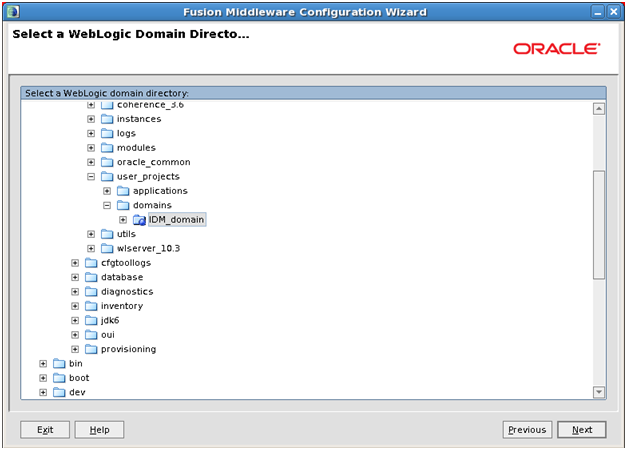Click the oui folder icon
Viewport: 627px width, 450px height.
click(91, 335)
